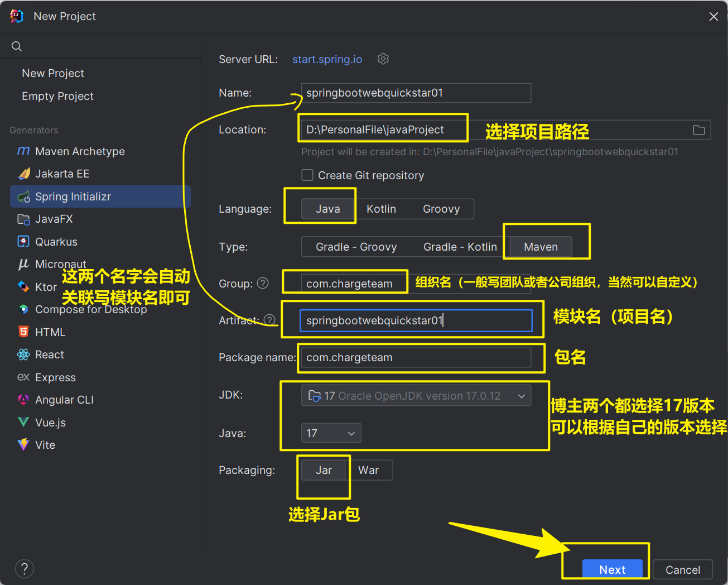Click IntelliJ IDEA logo in title bar
Viewport: 728px width, 585px height.
coord(17,16)
